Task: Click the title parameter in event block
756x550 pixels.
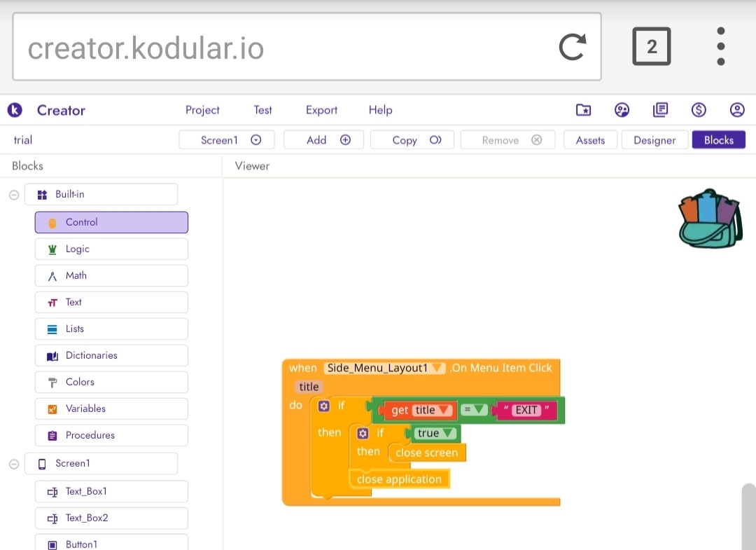Action: (309, 387)
